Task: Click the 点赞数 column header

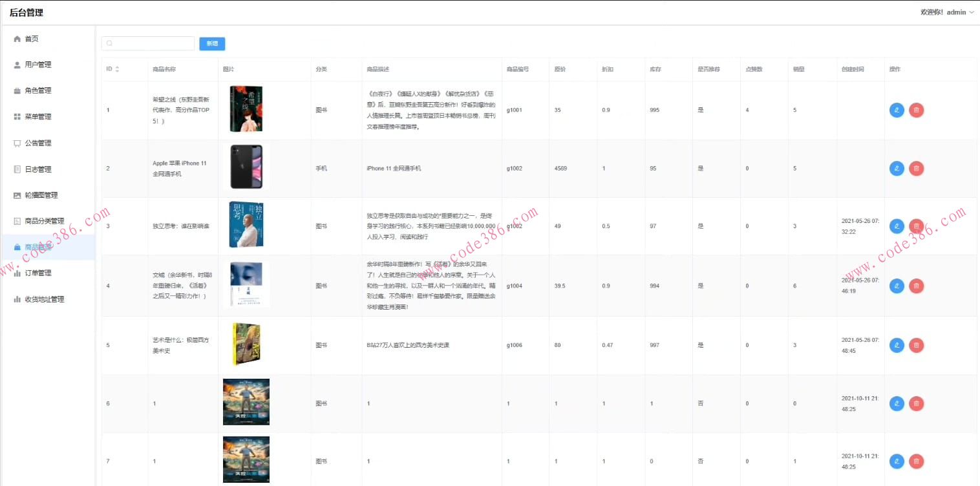Action: click(x=754, y=69)
